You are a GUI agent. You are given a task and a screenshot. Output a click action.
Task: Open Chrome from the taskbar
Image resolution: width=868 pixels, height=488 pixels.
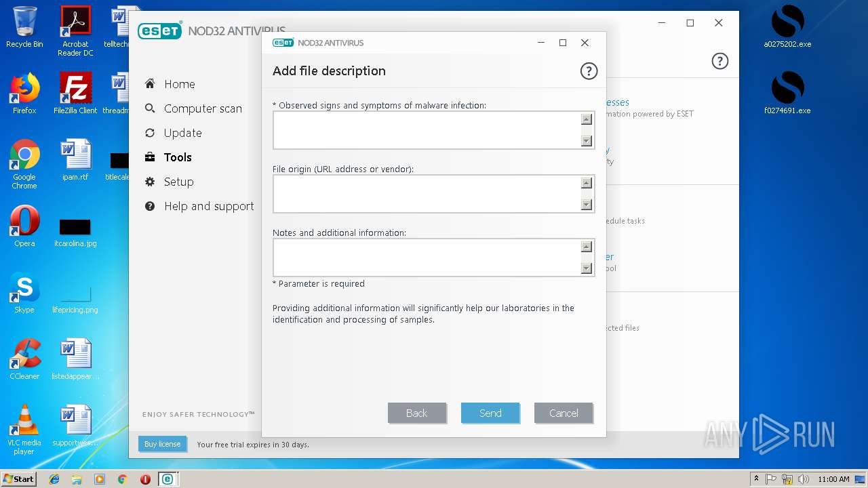tap(122, 479)
